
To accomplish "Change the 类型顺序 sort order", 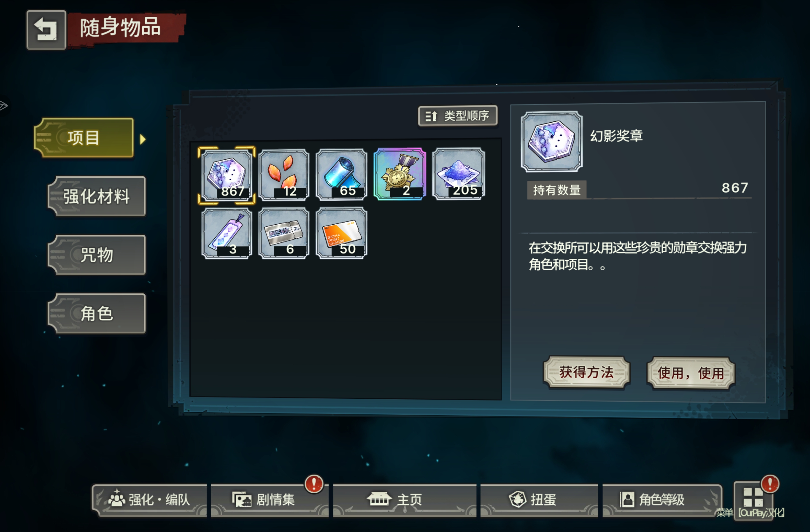I will [x=458, y=116].
